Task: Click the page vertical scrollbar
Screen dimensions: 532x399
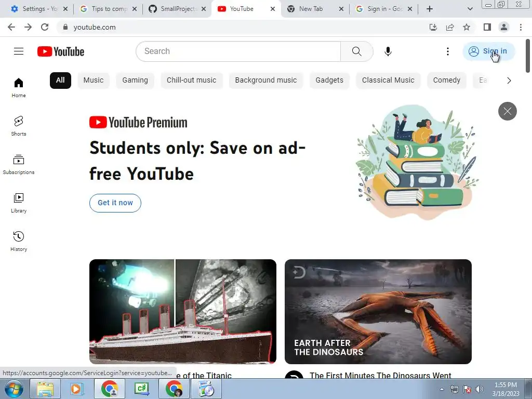Action: click(528, 56)
